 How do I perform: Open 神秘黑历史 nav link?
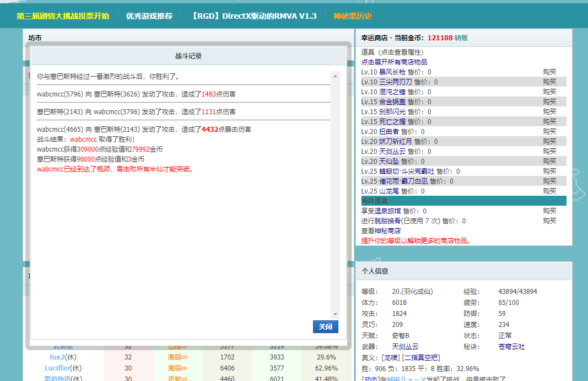(x=353, y=16)
